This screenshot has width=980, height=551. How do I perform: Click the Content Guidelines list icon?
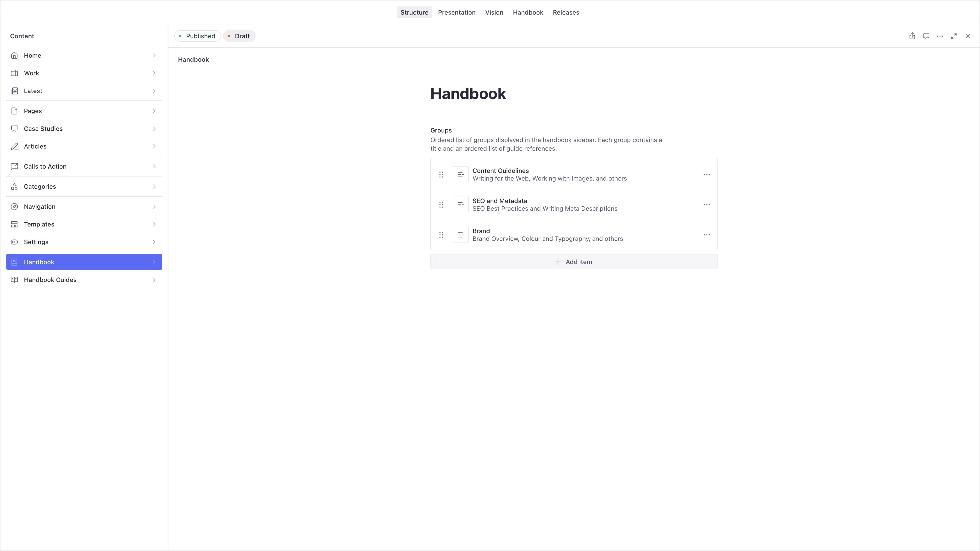click(461, 175)
